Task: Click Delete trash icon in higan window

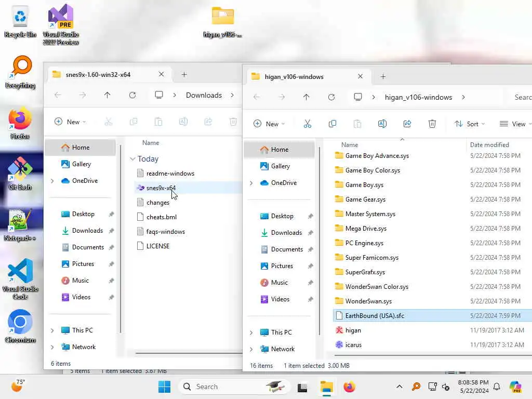Action: pos(432,124)
